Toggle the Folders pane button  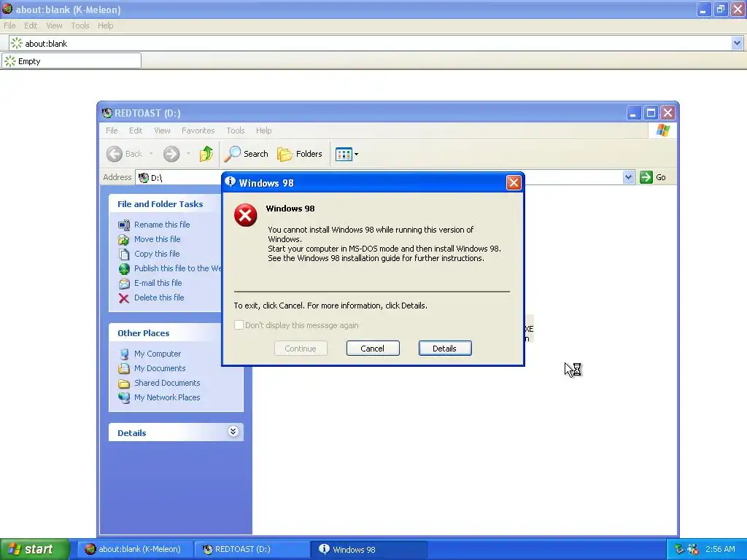tap(300, 154)
